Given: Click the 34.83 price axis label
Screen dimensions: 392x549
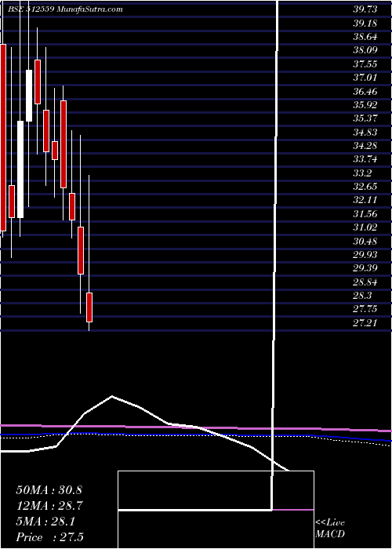Looking at the screenshot, I should coord(365,132).
